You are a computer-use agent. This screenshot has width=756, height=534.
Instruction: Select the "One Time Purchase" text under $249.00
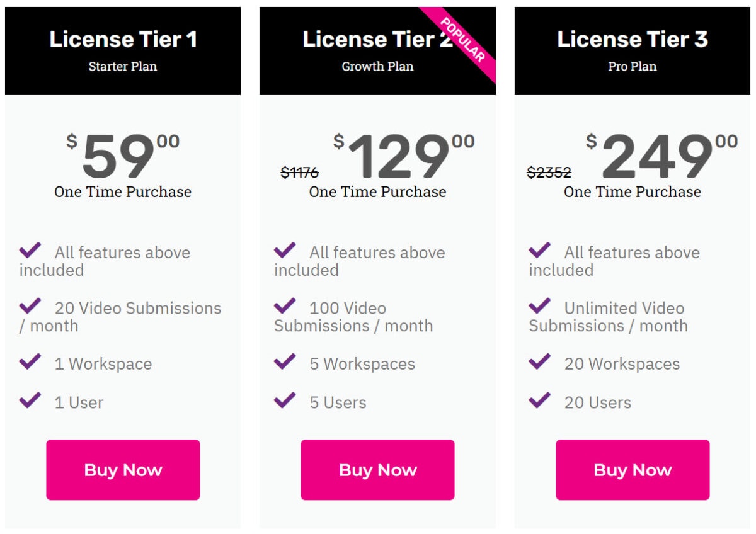[x=634, y=192]
